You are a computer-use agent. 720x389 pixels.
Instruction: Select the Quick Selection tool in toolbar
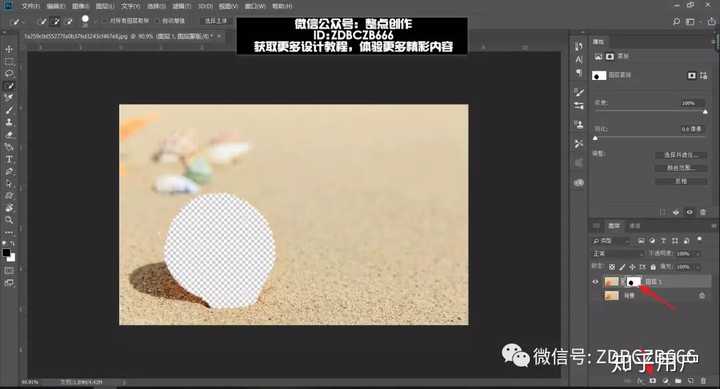[x=9, y=86]
